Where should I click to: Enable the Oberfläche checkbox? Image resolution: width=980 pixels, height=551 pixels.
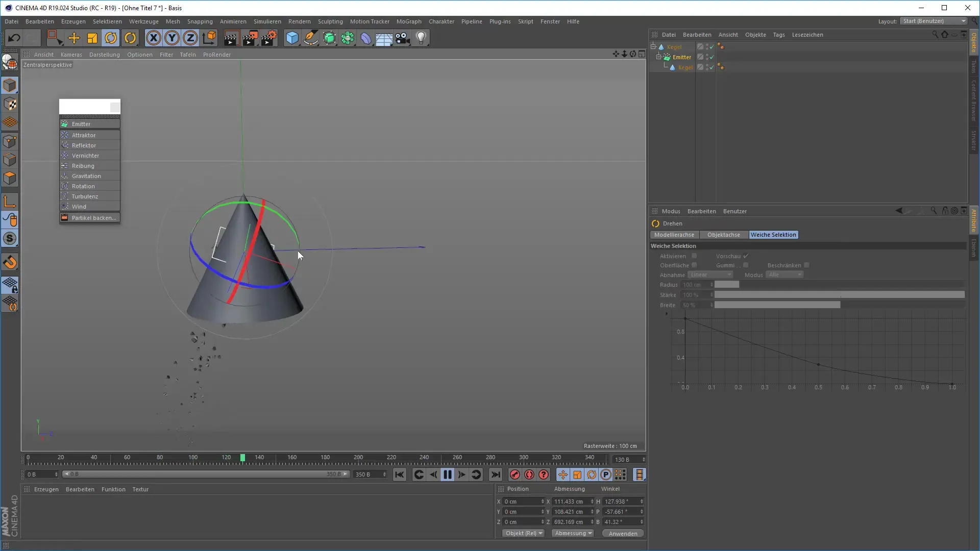[x=694, y=265]
